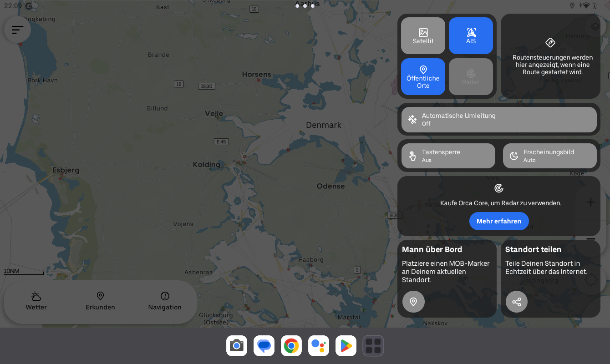The width and height of the screenshot is (610, 364).
Task: Zoom out with the minus button
Action: coord(590,238)
